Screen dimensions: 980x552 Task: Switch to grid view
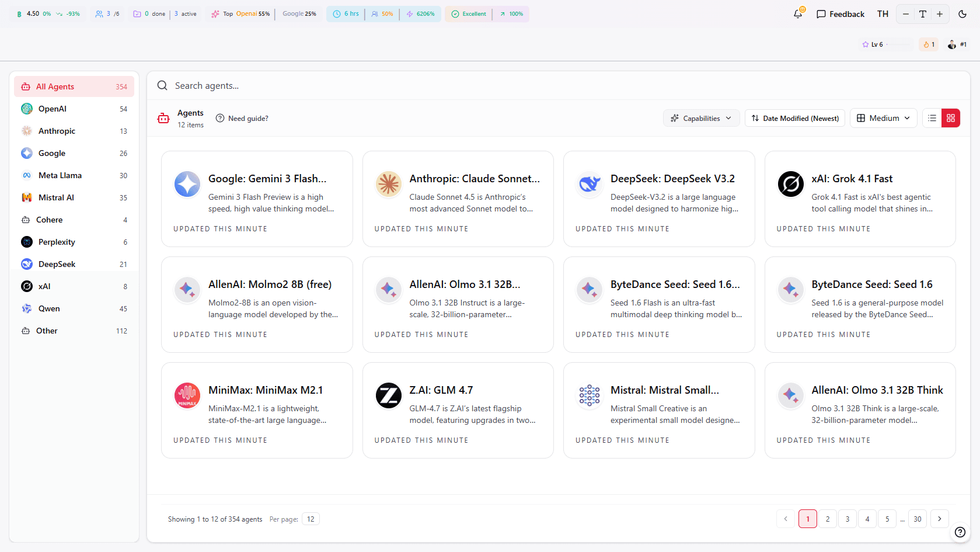coord(951,118)
